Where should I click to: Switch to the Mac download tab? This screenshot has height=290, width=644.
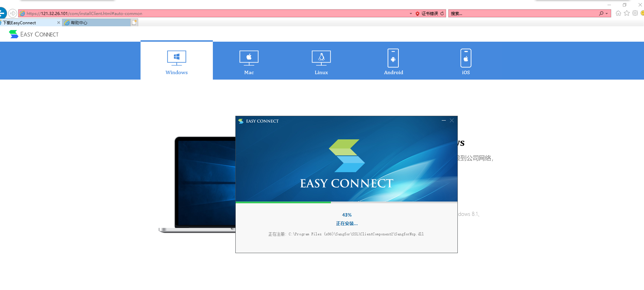[249, 61]
